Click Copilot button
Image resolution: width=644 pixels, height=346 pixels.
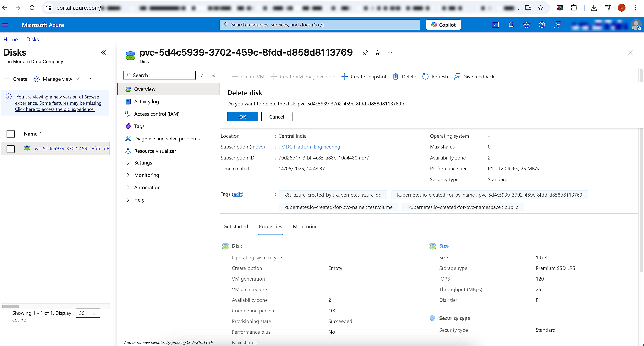point(443,25)
